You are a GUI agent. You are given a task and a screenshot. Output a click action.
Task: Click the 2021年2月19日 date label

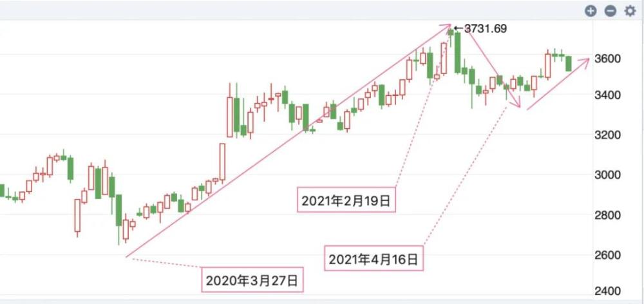pos(346,200)
